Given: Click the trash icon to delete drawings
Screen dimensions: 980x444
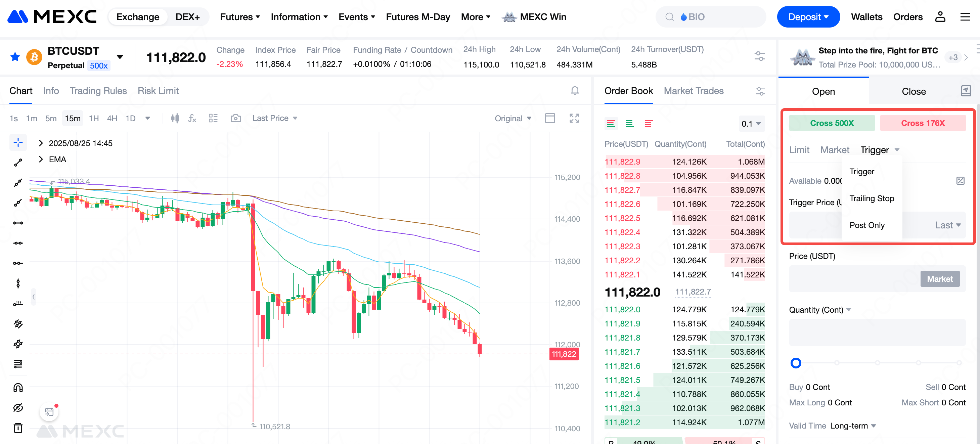Looking at the screenshot, I should click(x=18, y=428).
